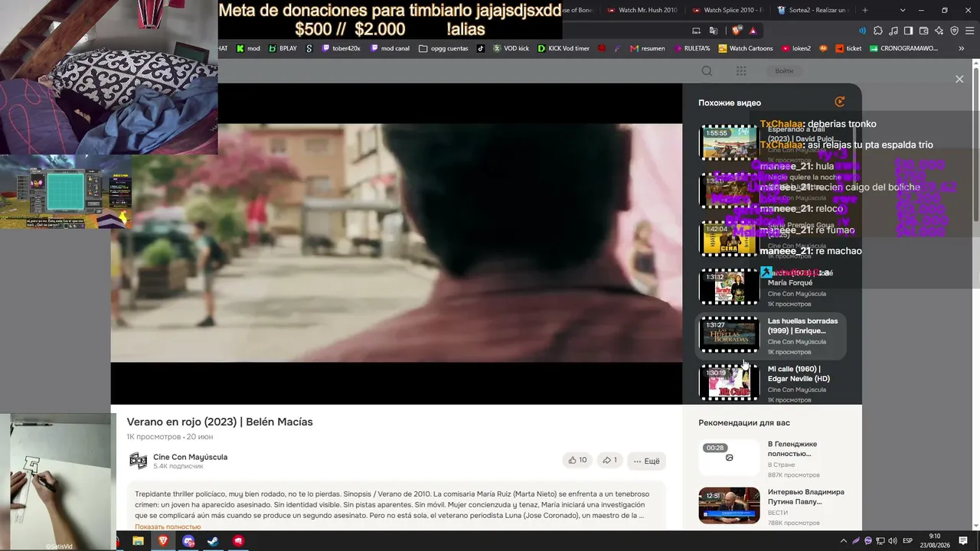Click the video player to pause playback
This screenshot has height=551, width=980.
click(397, 243)
